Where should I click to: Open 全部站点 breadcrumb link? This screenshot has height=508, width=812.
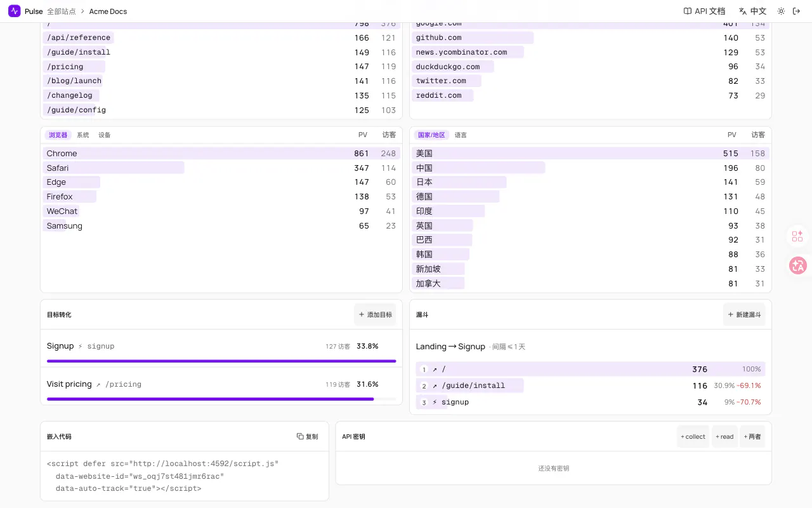62,11
